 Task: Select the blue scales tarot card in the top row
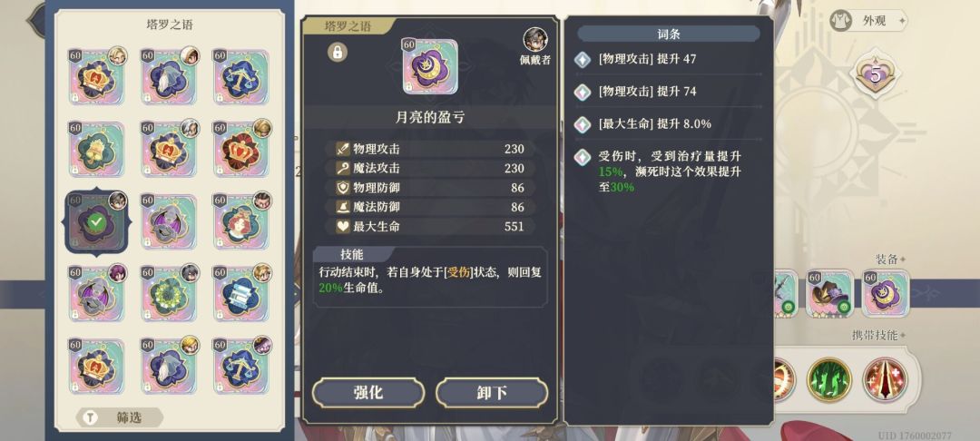click(241, 77)
